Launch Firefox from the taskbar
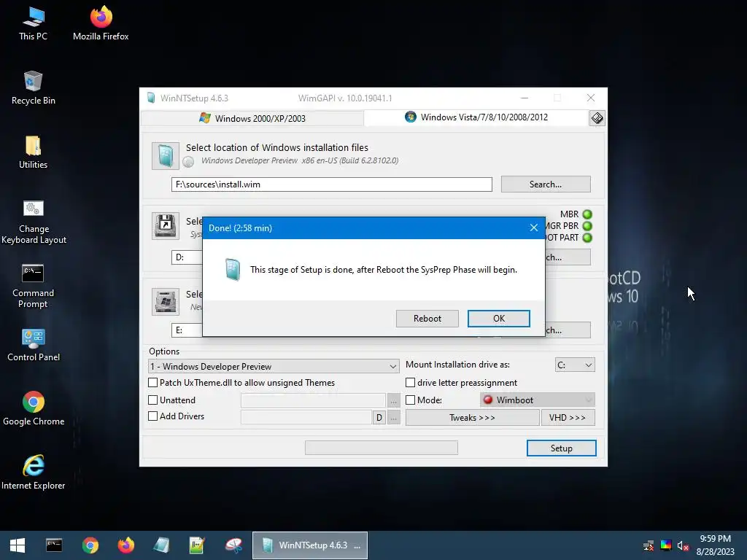 tap(125, 545)
